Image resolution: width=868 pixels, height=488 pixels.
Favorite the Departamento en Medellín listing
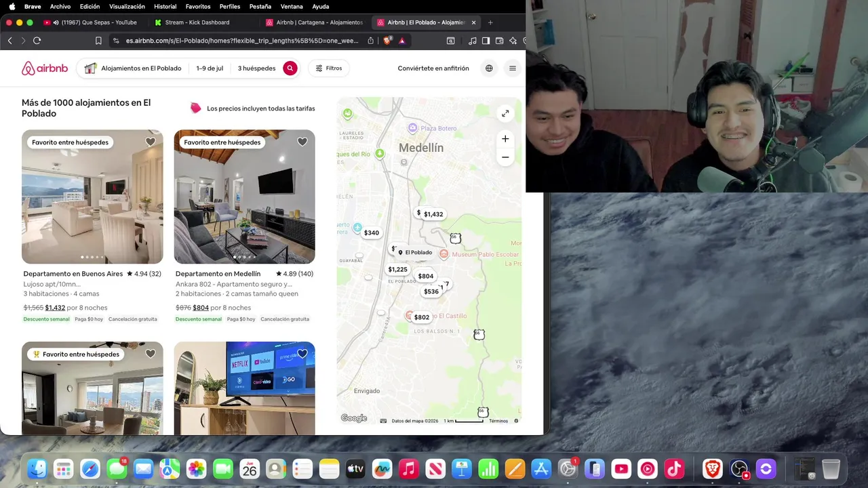point(302,142)
